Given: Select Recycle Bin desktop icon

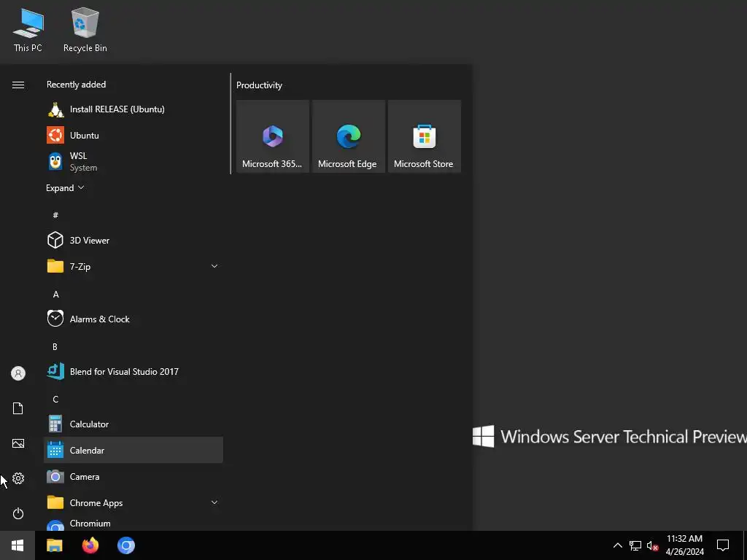Looking at the screenshot, I should [x=85, y=30].
